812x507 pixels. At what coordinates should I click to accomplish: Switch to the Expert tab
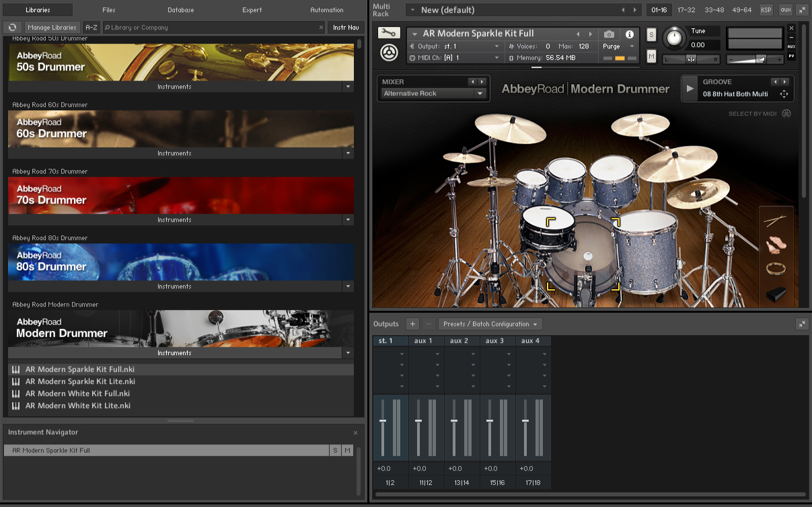[x=252, y=10]
